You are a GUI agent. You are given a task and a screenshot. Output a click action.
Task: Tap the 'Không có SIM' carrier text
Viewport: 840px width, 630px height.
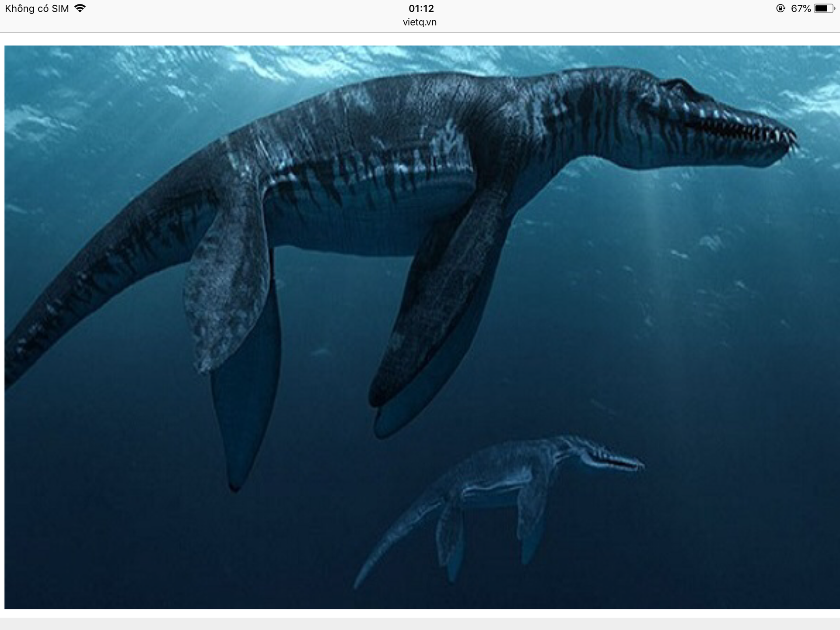coord(37,8)
